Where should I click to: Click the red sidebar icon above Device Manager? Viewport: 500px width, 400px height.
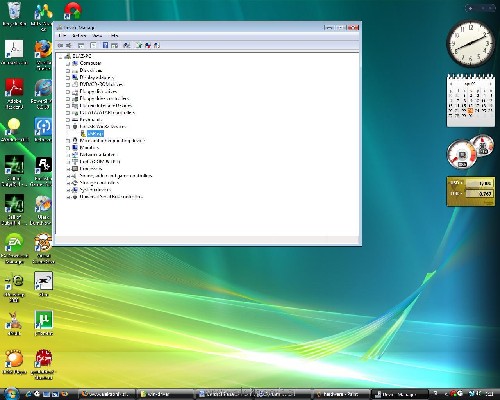(73, 11)
